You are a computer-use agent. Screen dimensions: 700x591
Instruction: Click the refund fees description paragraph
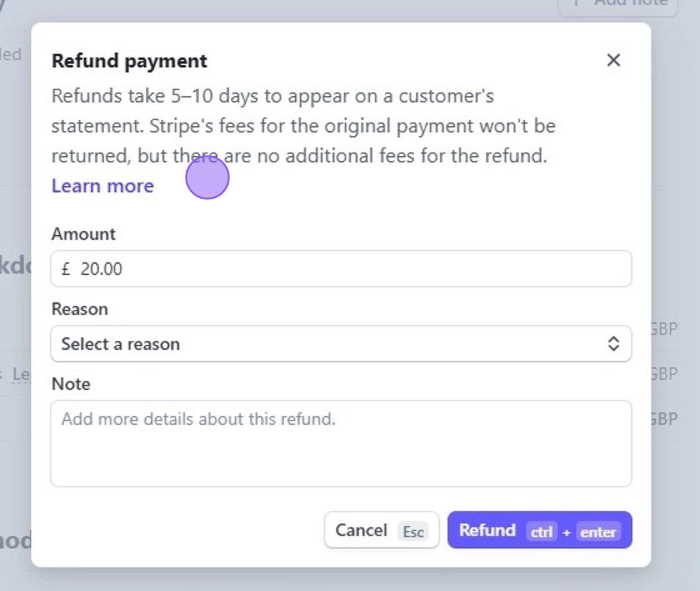304,126
